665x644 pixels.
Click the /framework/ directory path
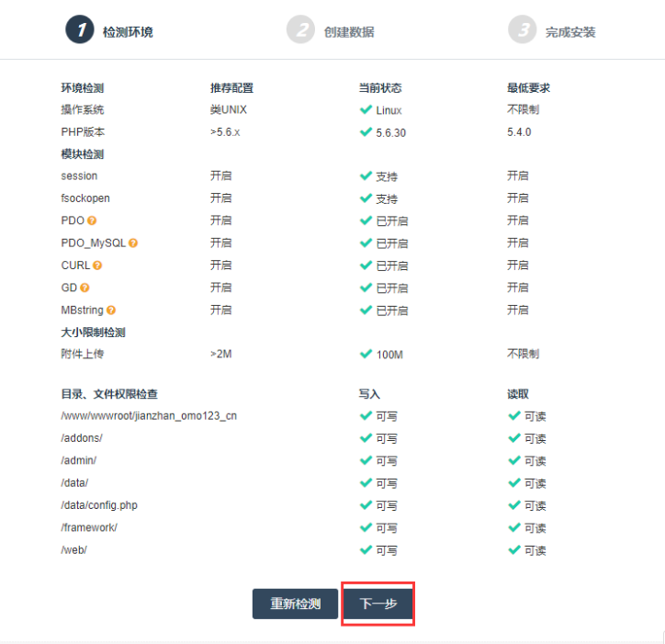[x=89, y=527]
